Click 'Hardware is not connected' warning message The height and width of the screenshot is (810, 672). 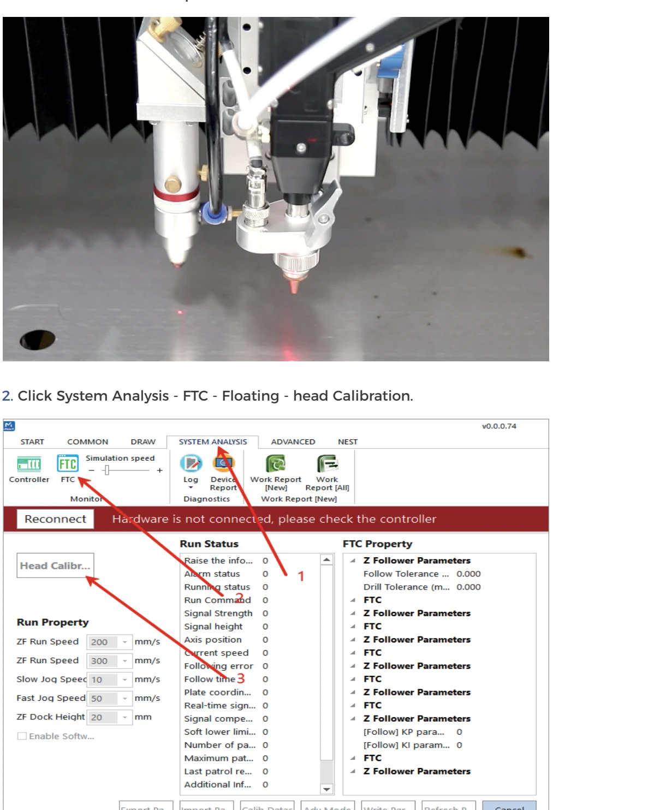point(274,519)
